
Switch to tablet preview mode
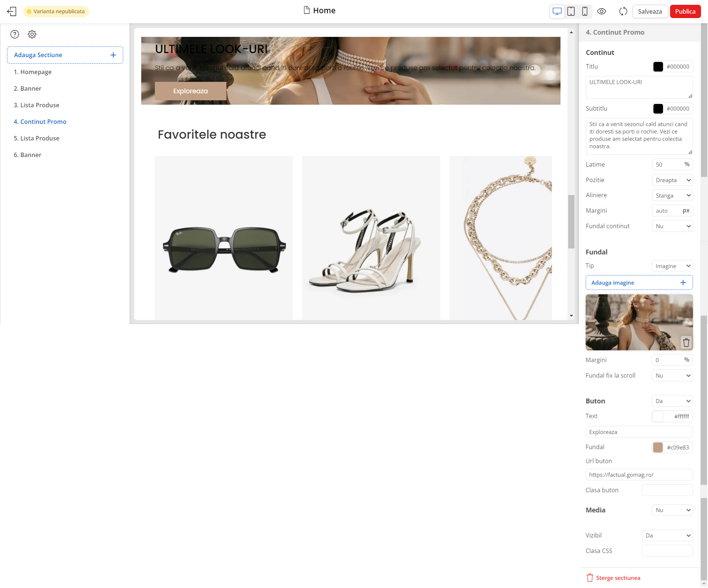click(571, 11)
